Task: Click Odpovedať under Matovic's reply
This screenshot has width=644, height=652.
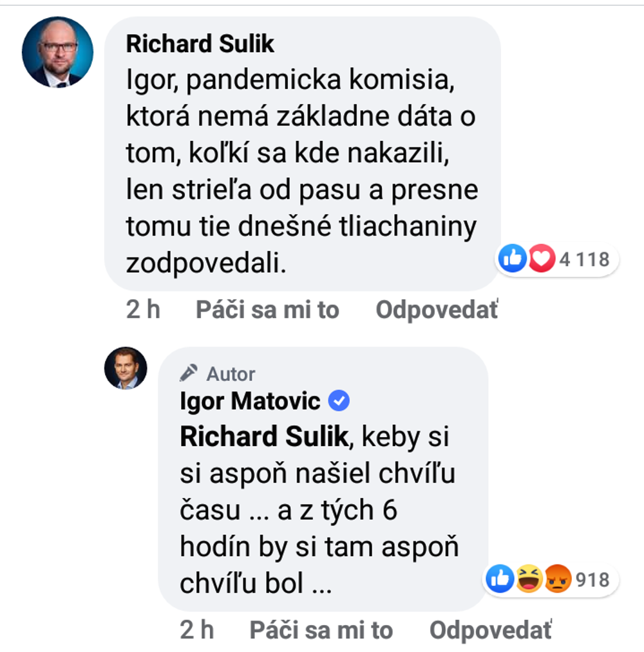Action: click(x=488, y=630)
